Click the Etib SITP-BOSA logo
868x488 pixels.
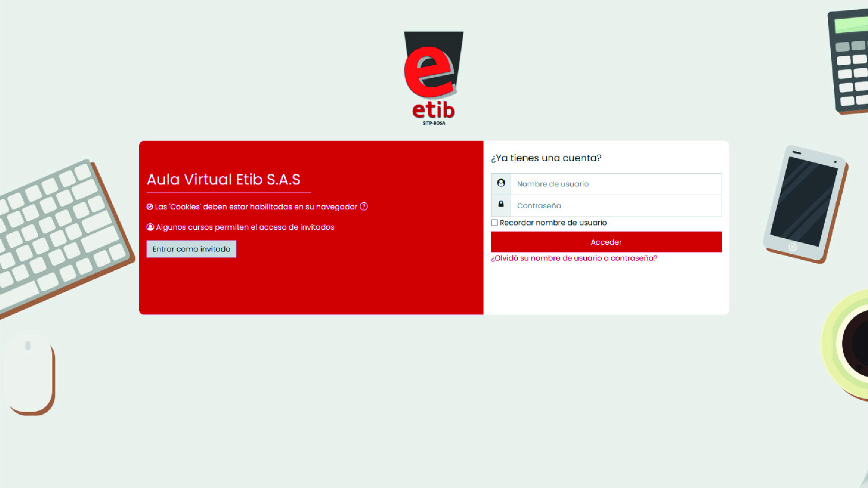pos(434,79)
